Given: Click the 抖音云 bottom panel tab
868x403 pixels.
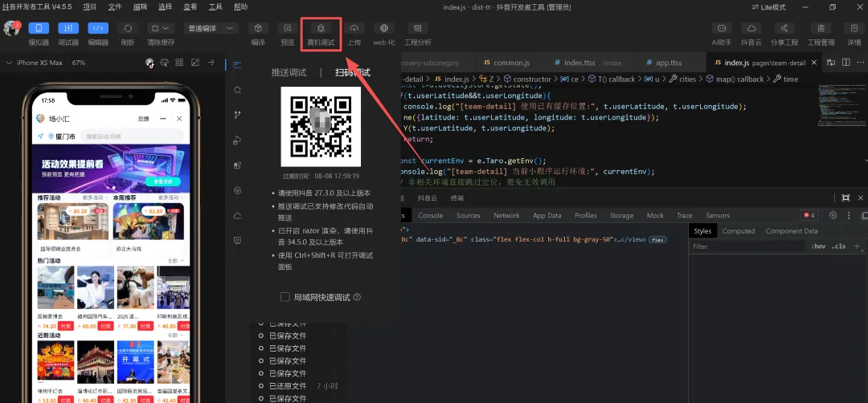Looking at the screenshot, I should tap(428, 198).
